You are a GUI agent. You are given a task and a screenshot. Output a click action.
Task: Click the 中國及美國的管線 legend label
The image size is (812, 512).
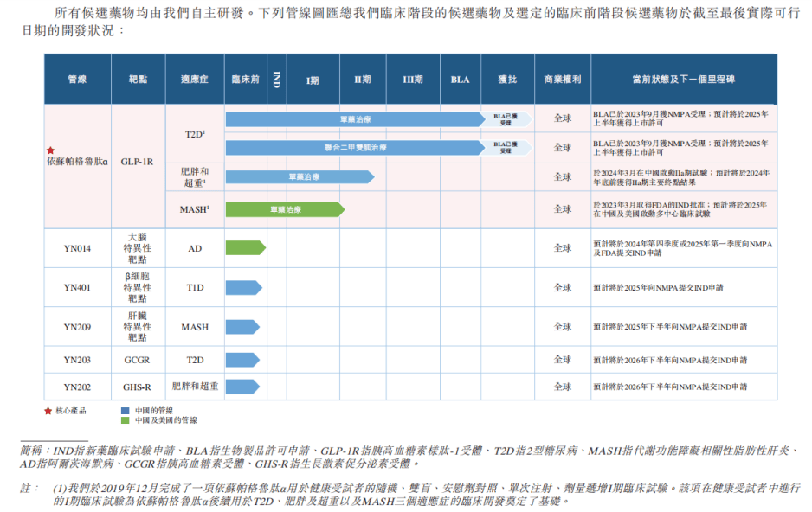[x=165, y=420]
